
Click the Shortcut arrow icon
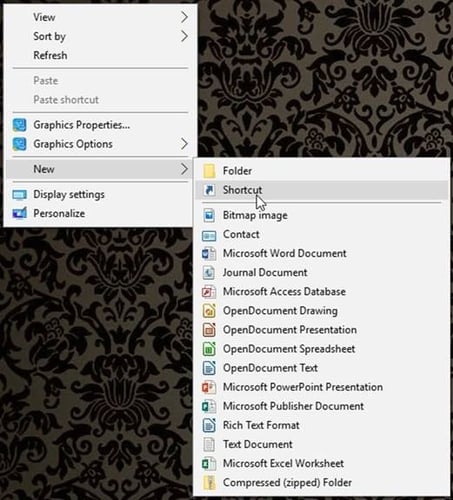(x=209, y=190)
